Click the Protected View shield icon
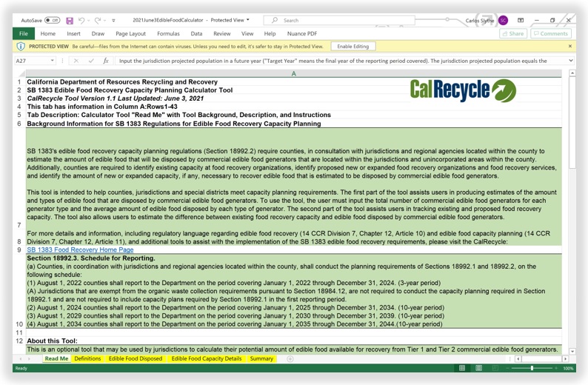 tap(21, 47)
